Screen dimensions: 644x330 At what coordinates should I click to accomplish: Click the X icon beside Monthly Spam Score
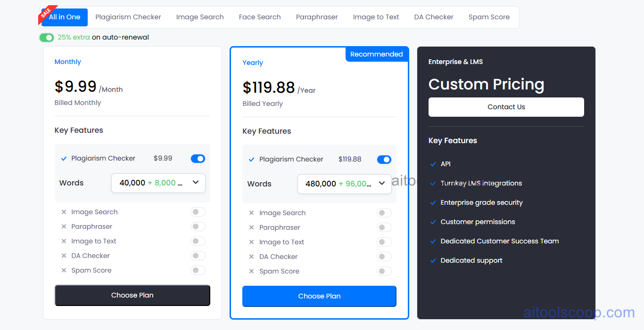coord(64,271)
